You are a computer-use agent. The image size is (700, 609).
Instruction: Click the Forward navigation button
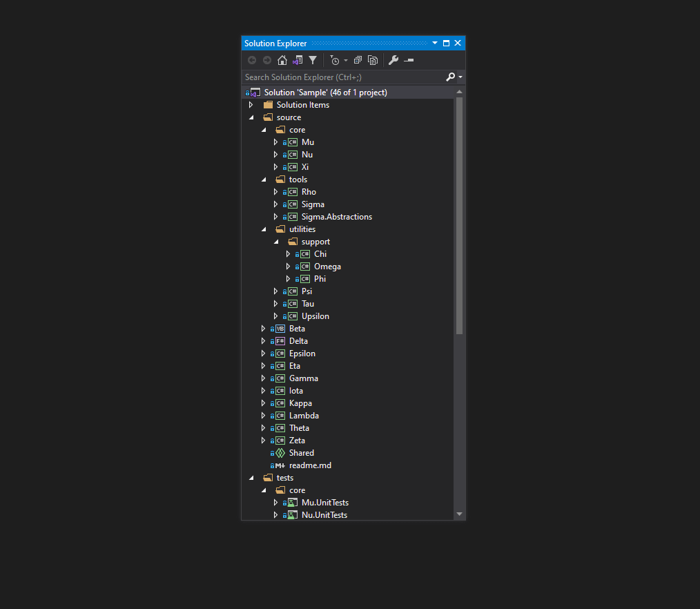tap(267, 60)
